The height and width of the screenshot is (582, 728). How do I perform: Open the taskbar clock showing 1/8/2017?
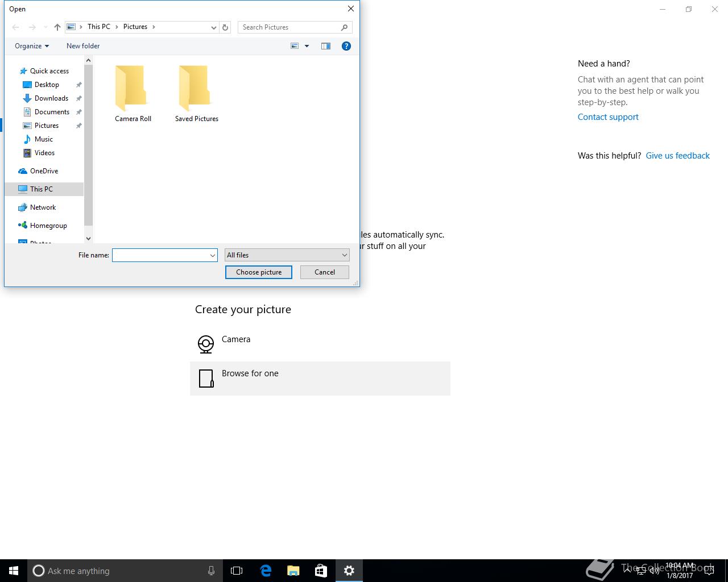(x=680, y=571)
